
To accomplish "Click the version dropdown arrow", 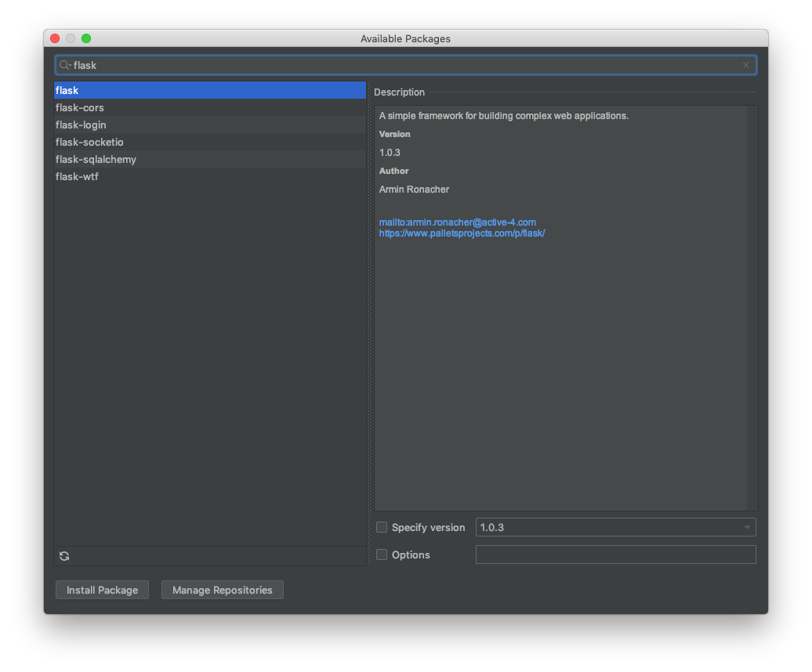I will coord(747,527).
